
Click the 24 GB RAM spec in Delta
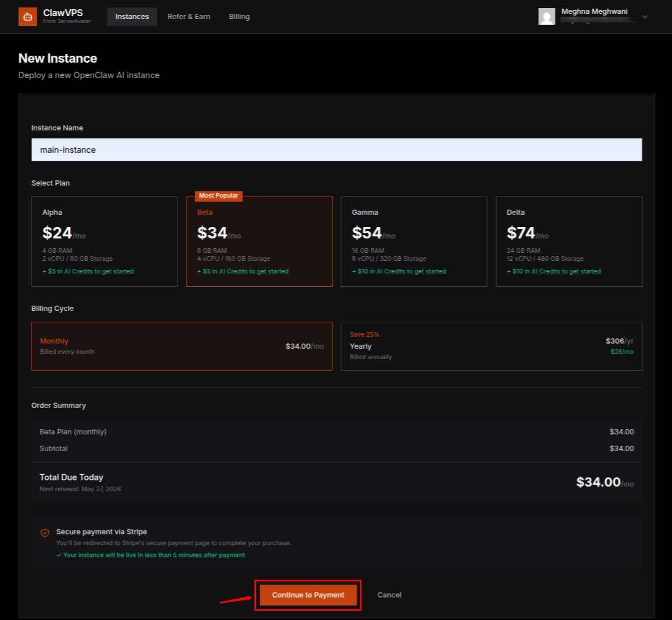523,251
